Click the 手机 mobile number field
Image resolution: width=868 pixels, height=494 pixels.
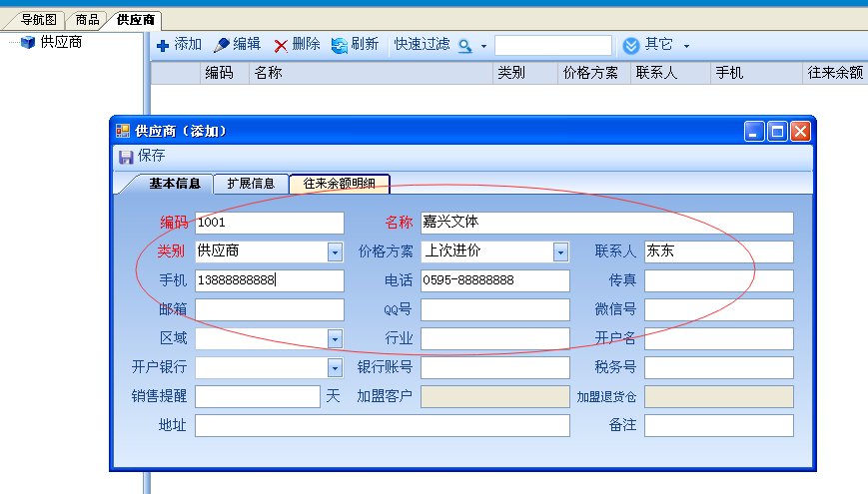click(270, 280)
